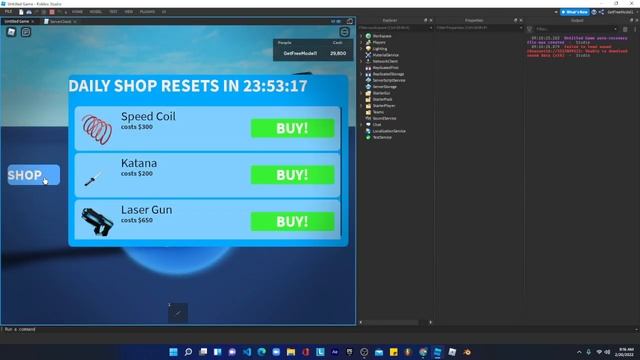Expand the Chat tree node

[361, 124]
